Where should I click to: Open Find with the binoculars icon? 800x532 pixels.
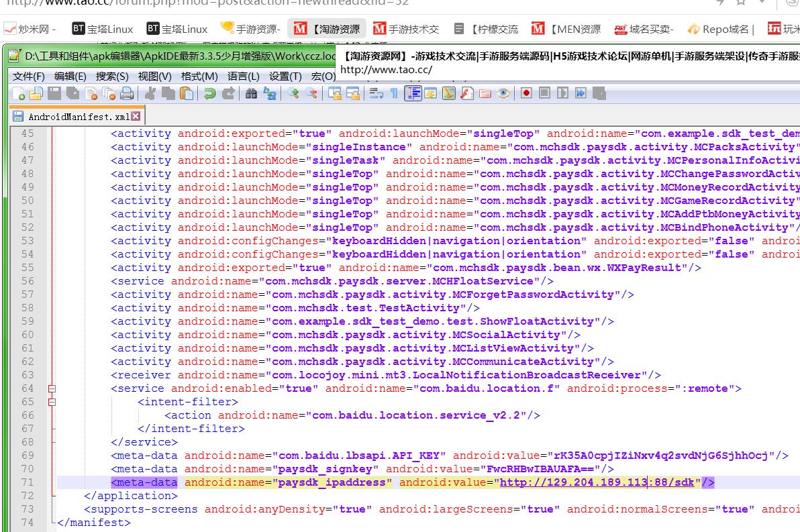252,94
